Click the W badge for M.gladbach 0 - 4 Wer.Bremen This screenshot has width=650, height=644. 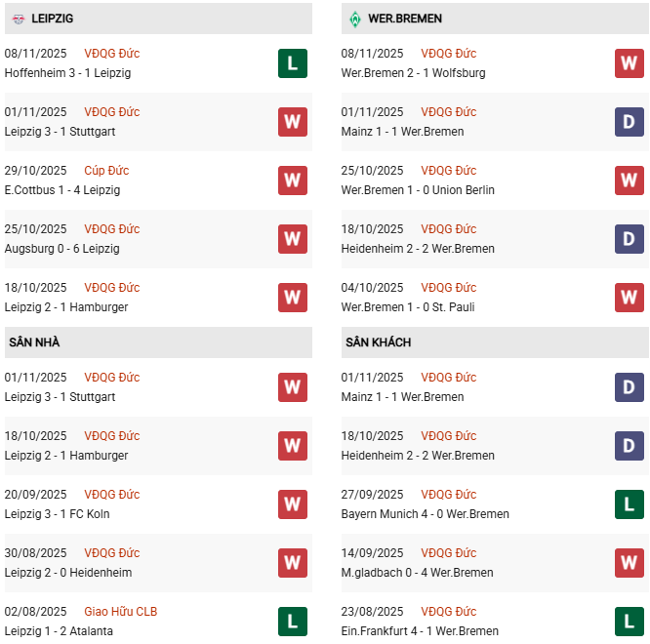click(630, 563)
